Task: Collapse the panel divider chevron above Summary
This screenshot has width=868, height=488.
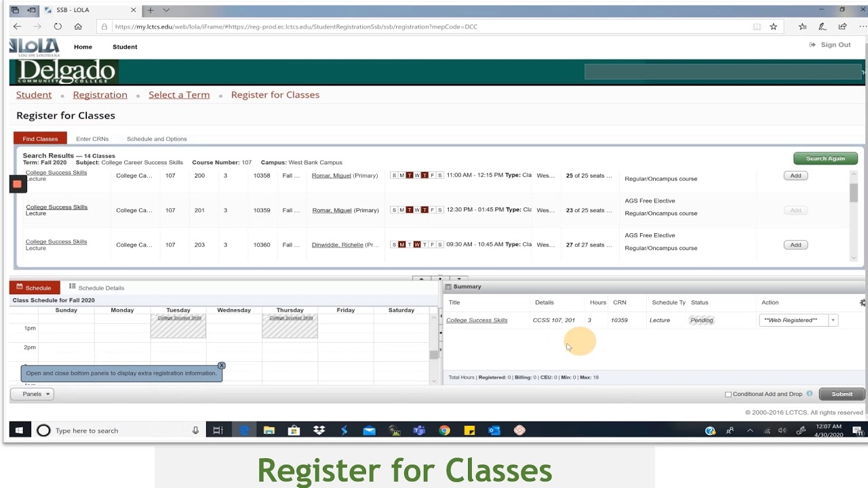Action: click(421, 279)
